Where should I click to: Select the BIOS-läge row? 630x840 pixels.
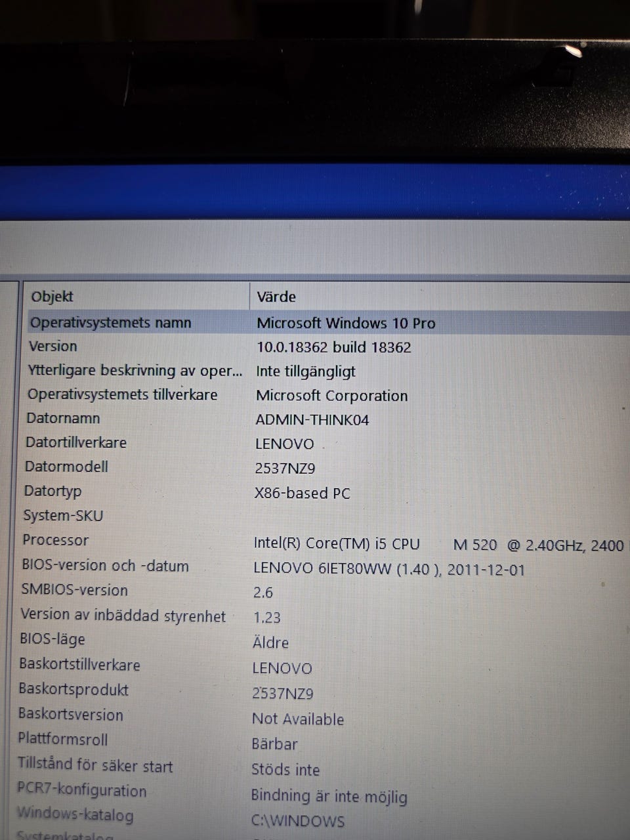pos(52,639)
